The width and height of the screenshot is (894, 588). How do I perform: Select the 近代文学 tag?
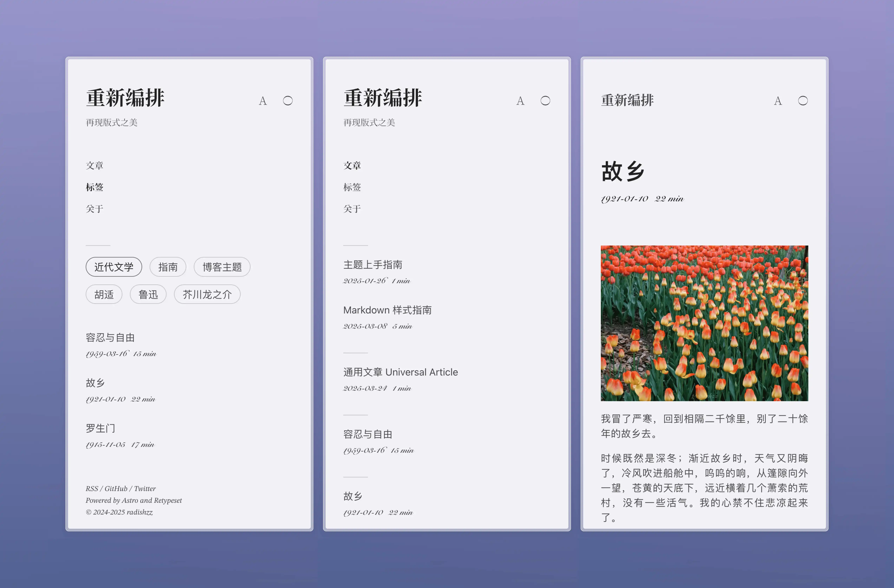[x=114, y=267]
